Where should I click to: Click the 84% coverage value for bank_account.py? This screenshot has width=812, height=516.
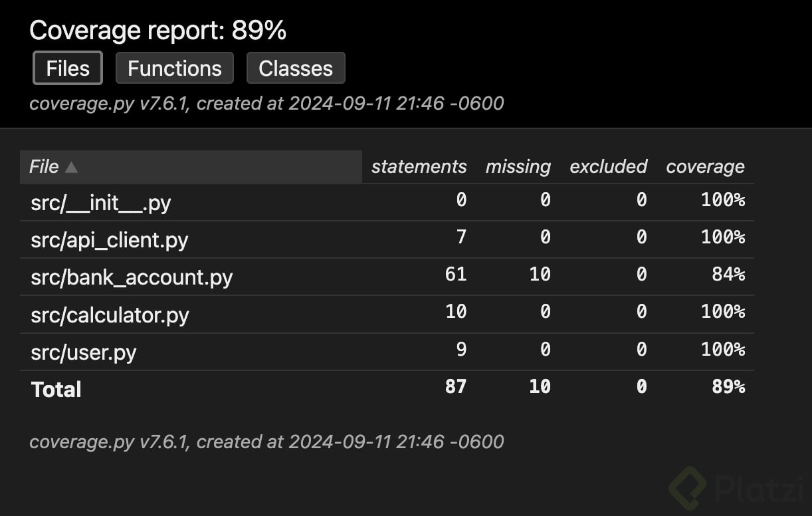click(728, 274)
